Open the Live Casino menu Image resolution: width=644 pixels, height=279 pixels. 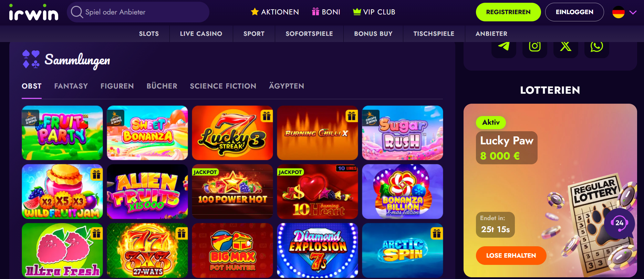point(201,34)
